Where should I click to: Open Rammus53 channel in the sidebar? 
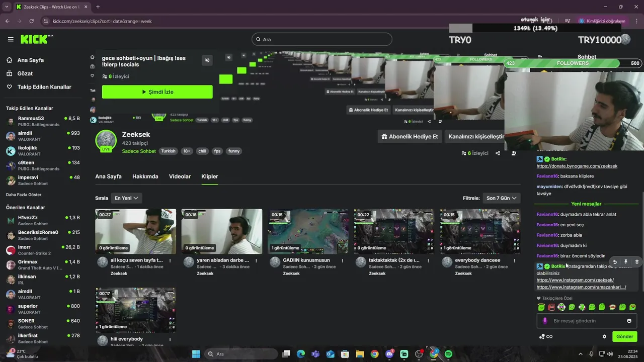click(43, 121)
